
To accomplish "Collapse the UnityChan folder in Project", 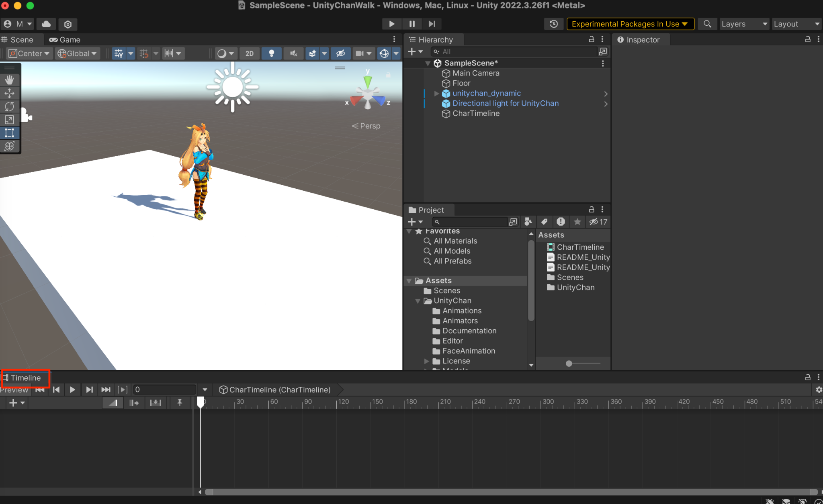I will point(418,300).
